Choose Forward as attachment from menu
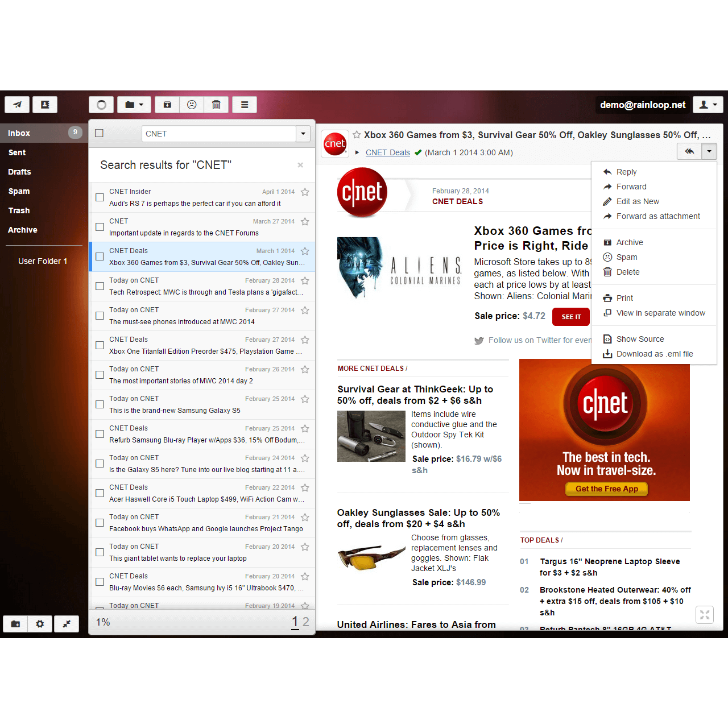Image resolution: width=728 pixels, height=728 pixels. [x=658, y=216]
